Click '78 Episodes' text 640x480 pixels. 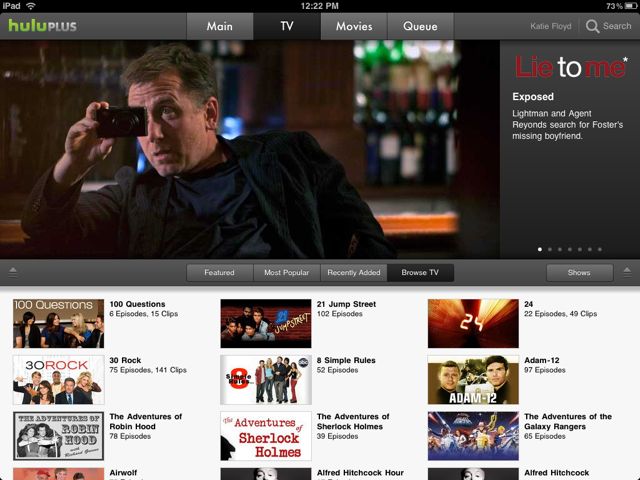coord(130,436)
